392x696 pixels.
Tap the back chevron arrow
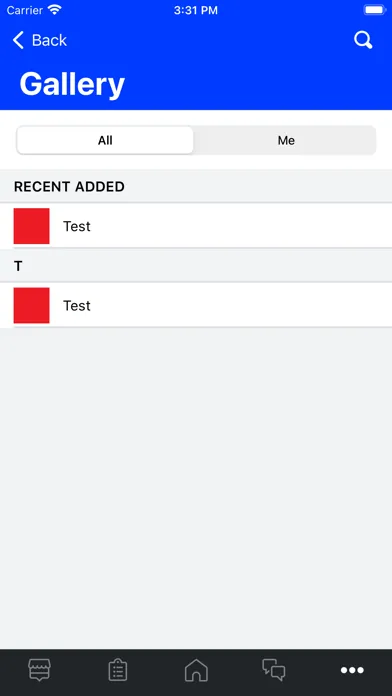[x=18, y=40]
